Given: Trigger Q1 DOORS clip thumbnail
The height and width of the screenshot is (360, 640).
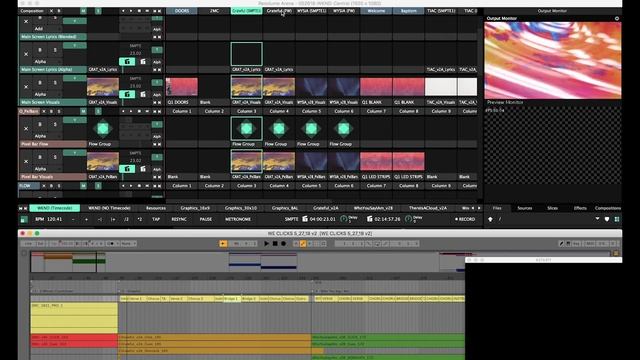Looking at the screenshot, I should click(182, 87).
